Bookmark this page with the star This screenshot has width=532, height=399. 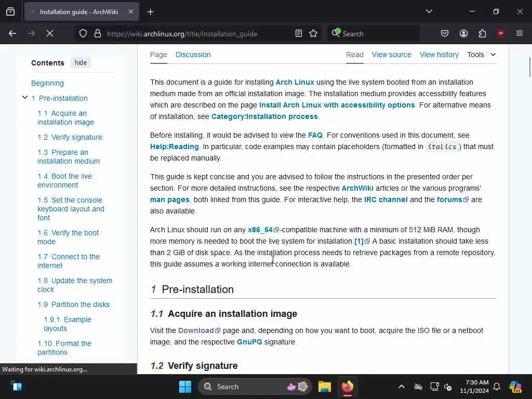[x=313, y=34]
